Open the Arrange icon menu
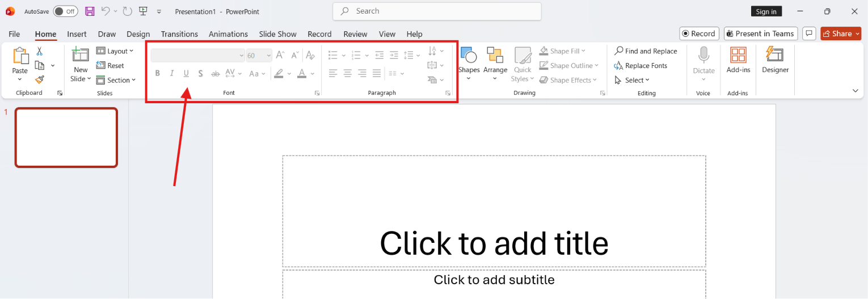Image resolution: width=868 pixels, height=299 pixels. point(495,56)
